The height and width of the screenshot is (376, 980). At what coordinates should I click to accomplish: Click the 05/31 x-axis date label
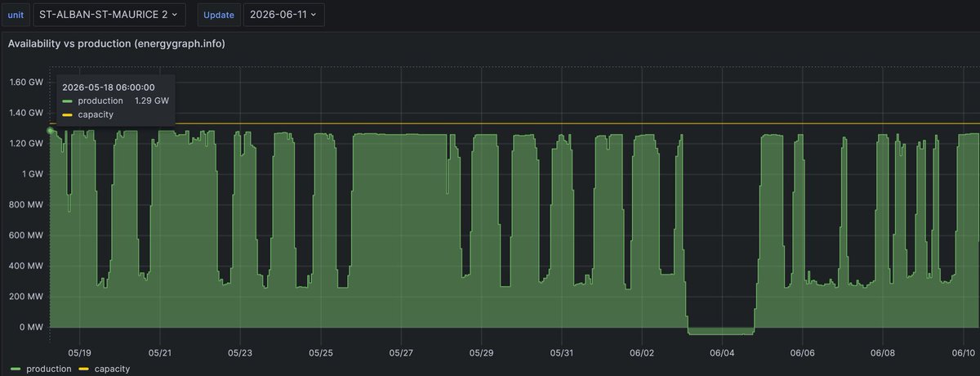[x=561, y=352]
